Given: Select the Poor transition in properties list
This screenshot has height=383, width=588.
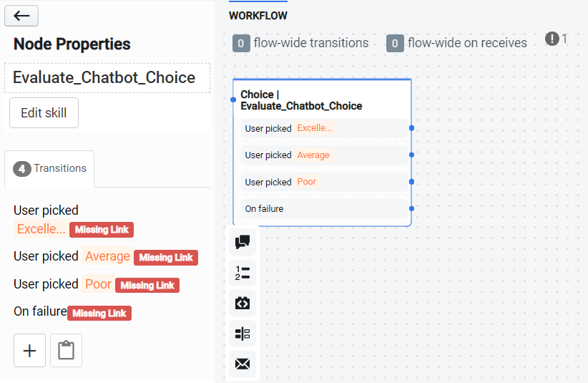Looking at the screenshot, I should click(98, 284).
